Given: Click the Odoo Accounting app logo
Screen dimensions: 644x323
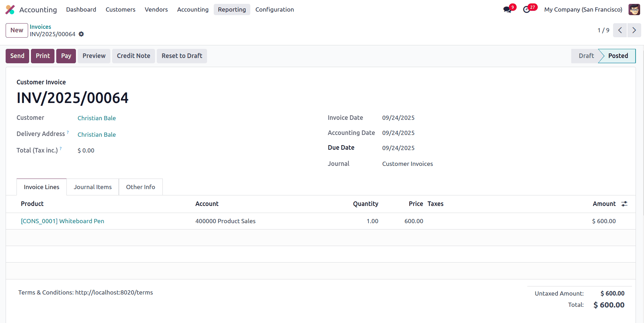Looking at the screenshot, I should [10, 9].
